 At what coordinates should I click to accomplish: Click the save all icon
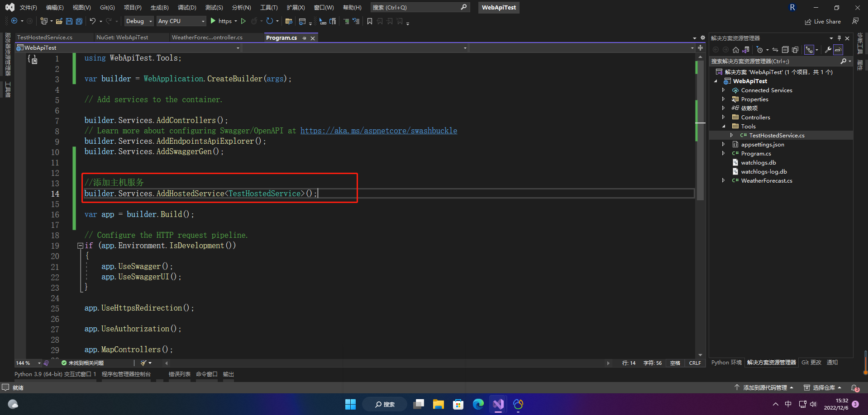[x=79, y=21]
